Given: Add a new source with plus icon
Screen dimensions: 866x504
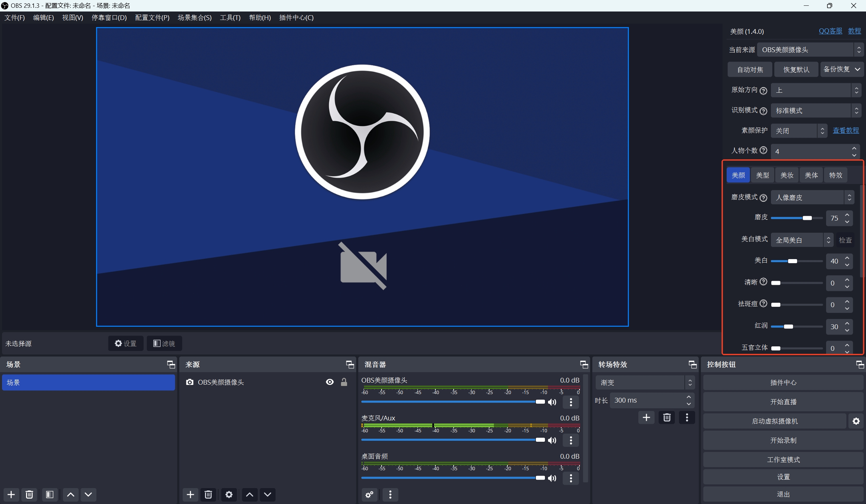Looking at the screenshot, I should (x=190, y=495).
